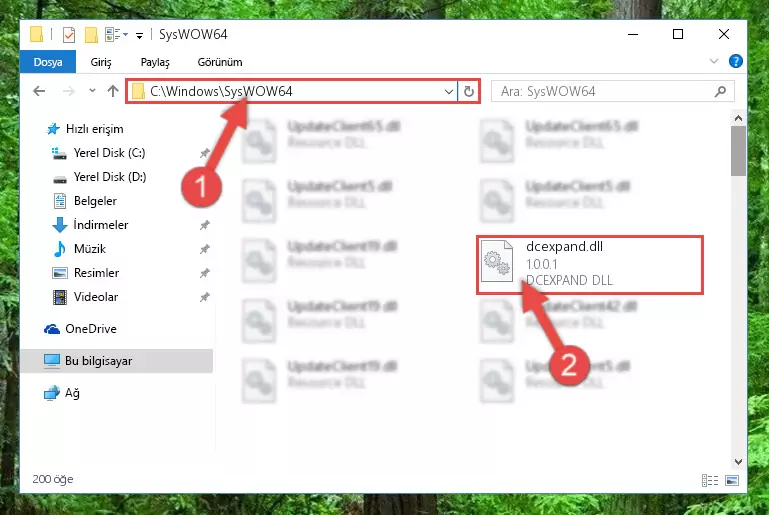Expand the ribbon with the chevron arrow
Image resolution: width=769 pixels, height=515 pixels.
714,61
